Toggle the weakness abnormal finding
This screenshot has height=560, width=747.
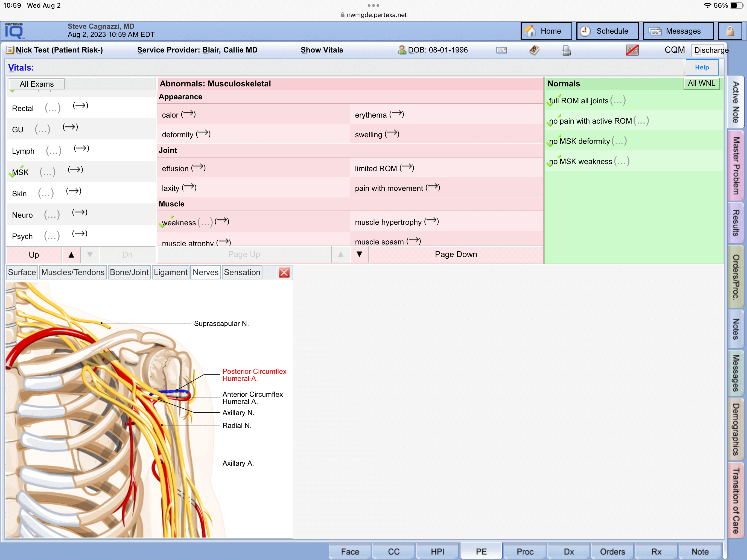click(x=179, y=223)
